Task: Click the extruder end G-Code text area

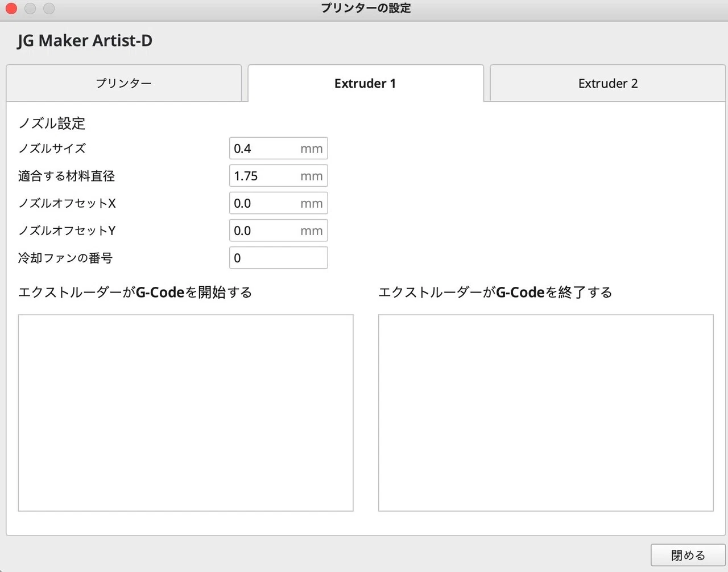Action: (x=546, y=413)
